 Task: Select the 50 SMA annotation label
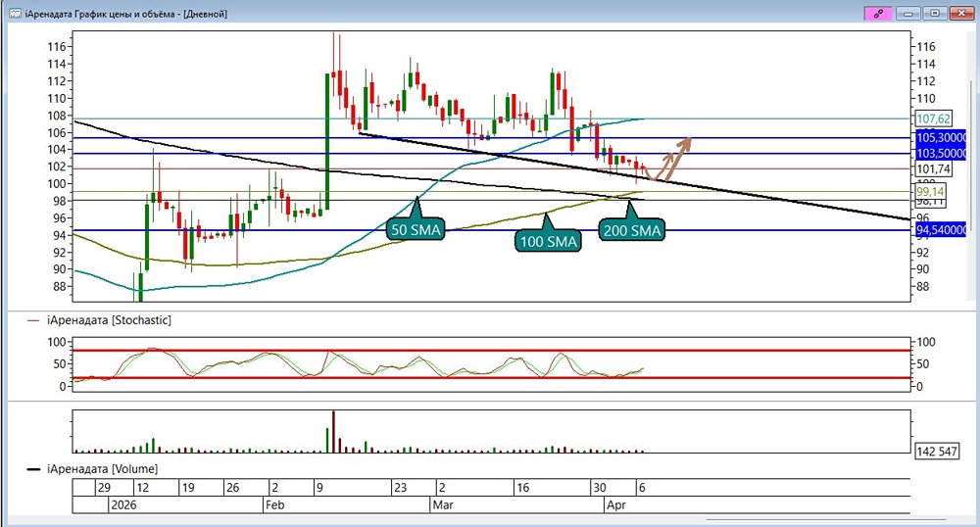click(416, 230)
